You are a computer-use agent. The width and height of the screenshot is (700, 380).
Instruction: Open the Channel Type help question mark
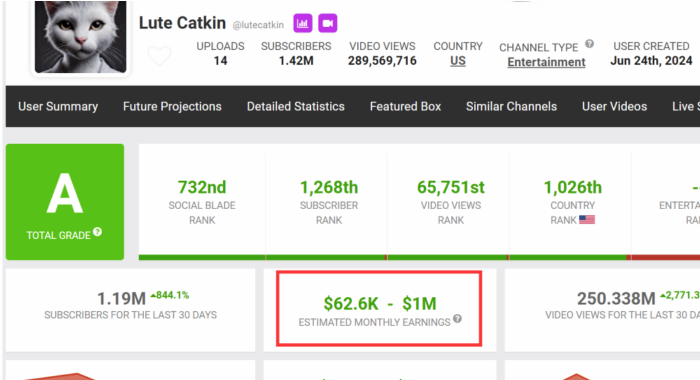(589, 44)
